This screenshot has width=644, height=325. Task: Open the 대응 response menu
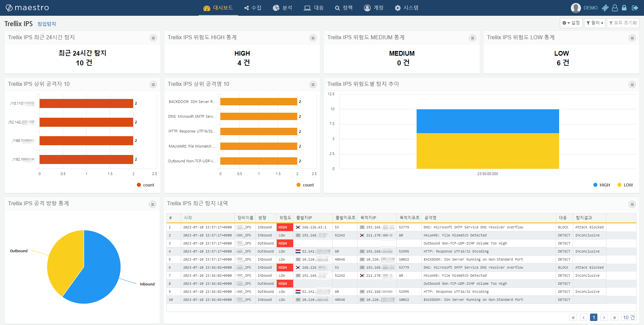tap(314, 8)
